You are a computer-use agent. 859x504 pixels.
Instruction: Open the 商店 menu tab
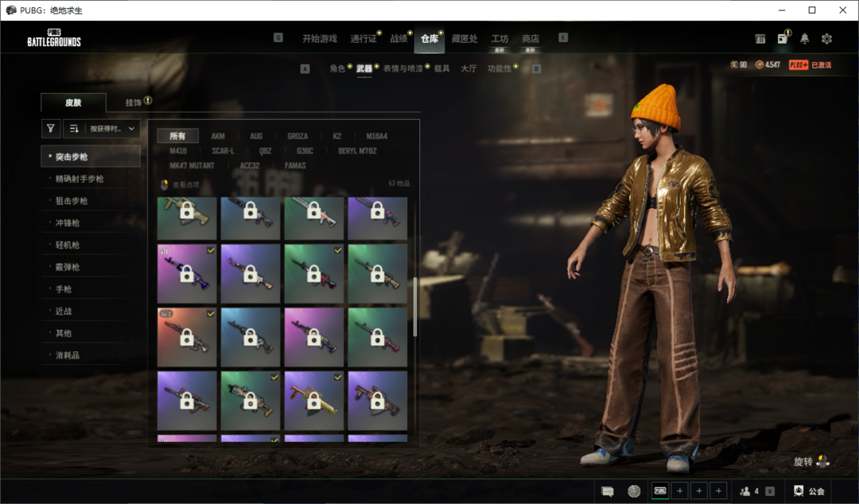coord(531,39)
